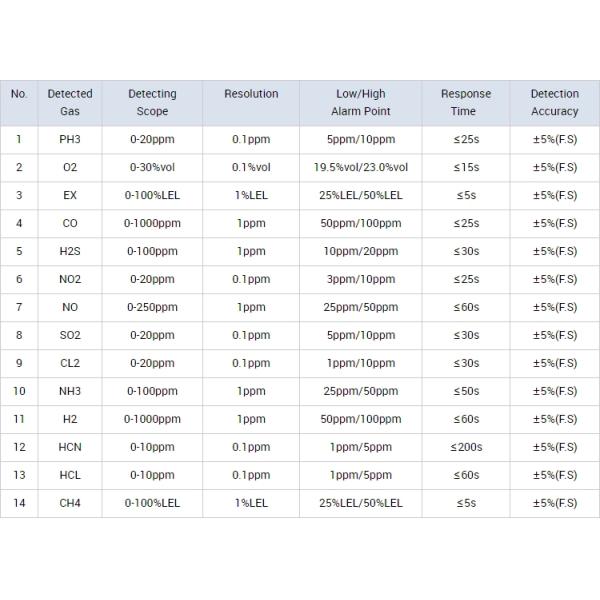Select the CH4 gas cell
This screenshot has height=600, width=600.
point(69,503)
